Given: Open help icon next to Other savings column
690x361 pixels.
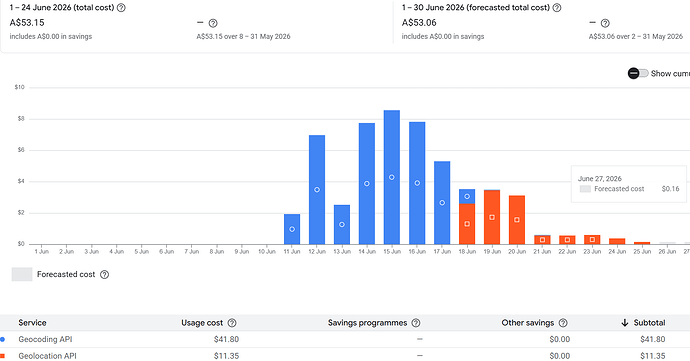Looking at the screenshot, I should (563, 323).
